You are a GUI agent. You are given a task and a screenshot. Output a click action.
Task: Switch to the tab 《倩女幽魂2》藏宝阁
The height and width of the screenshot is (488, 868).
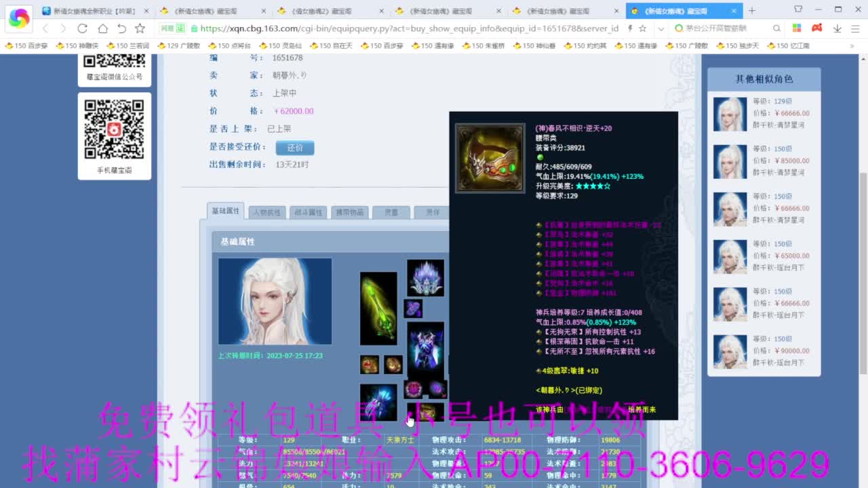[x=330, y=11]
